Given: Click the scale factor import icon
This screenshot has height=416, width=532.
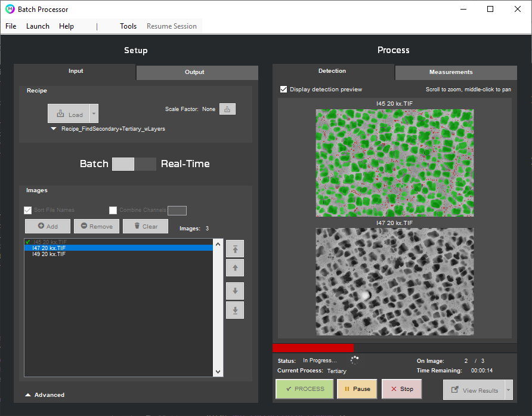Looking at the screenshot, I should [228, 109].
